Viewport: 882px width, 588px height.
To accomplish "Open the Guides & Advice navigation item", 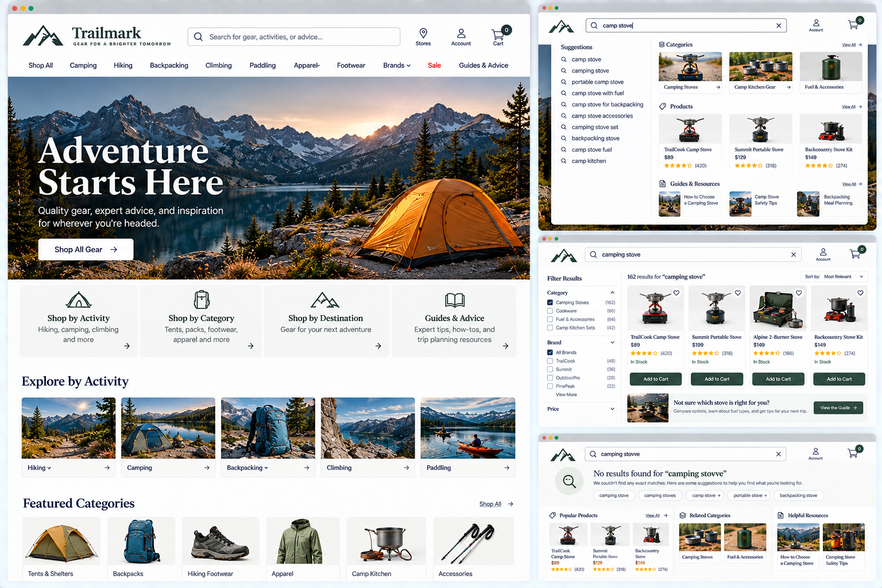I will pos(483,65).
